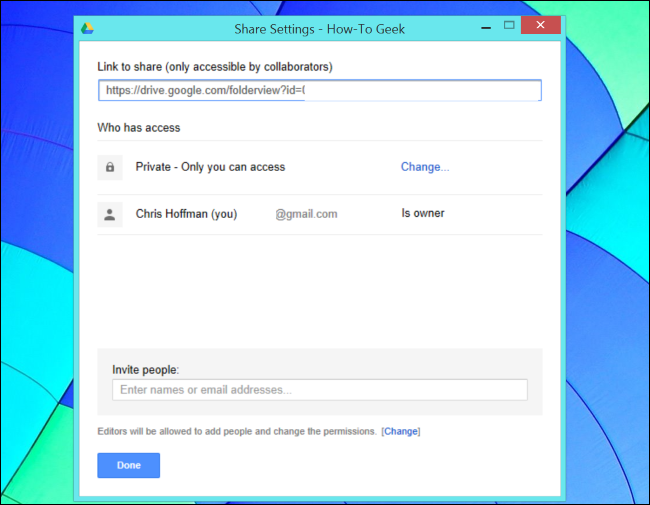
Task: Minimize the Share Settings window
Action: pos(486,27)
